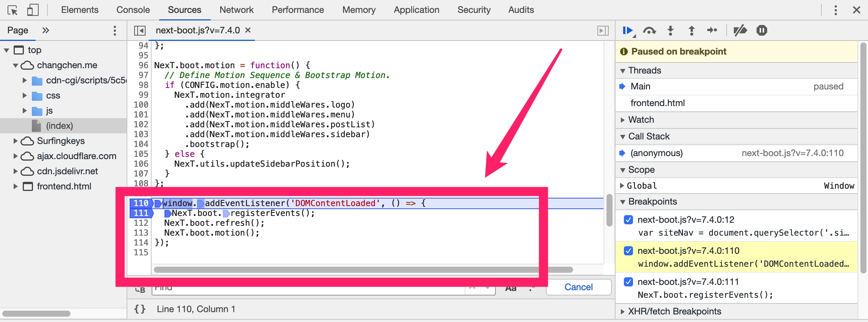Open the Console tab

133,10
